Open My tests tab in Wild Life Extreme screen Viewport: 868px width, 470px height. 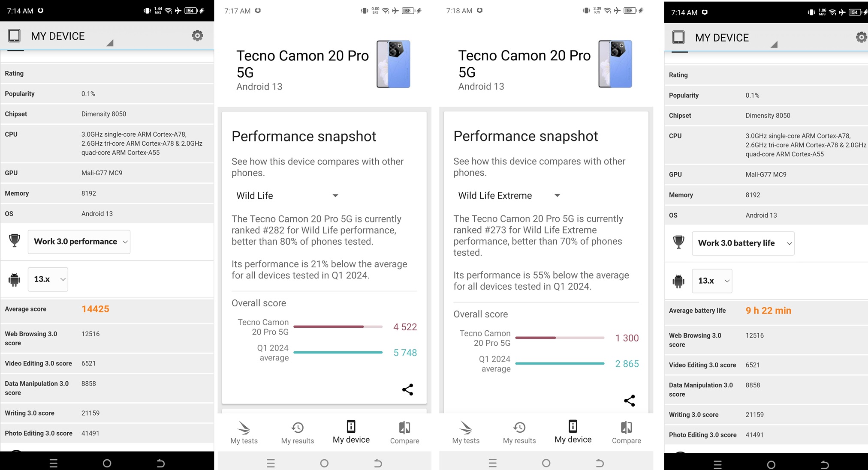466,432
